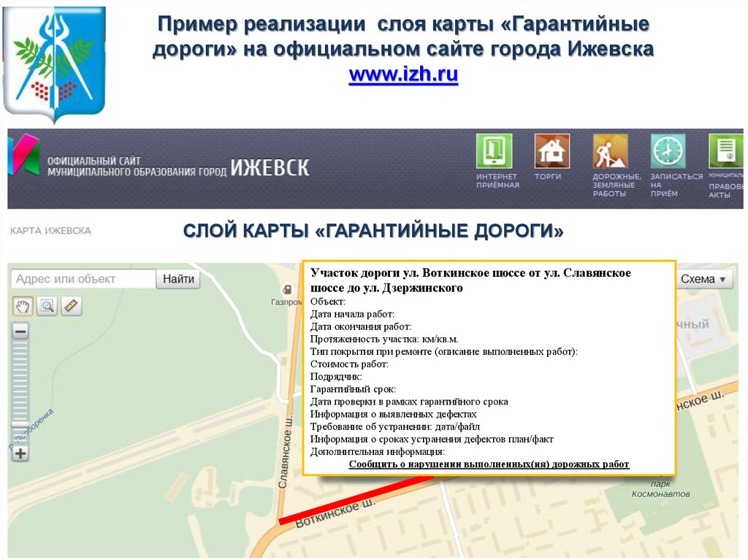The image size is (748, 560).
Task: Click the Дата окончания работ: line
Action: pos(361,327)
